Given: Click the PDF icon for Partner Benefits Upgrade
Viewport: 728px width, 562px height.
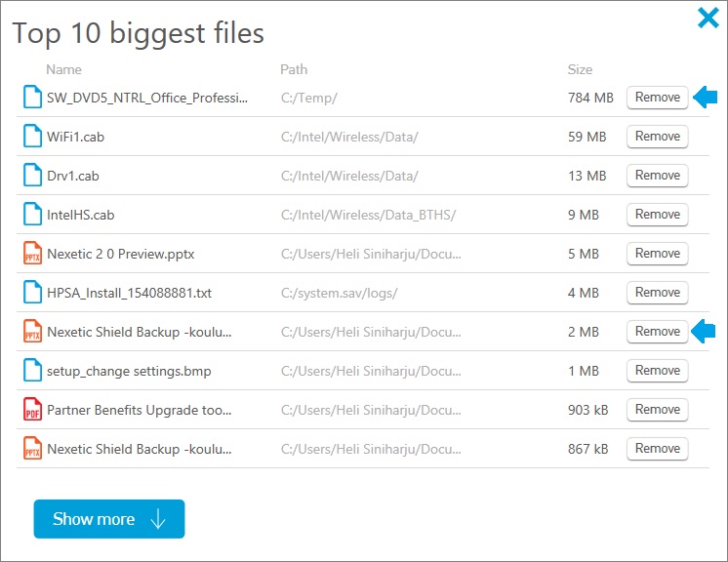Looking at the screenshot, I should (32, 409).
